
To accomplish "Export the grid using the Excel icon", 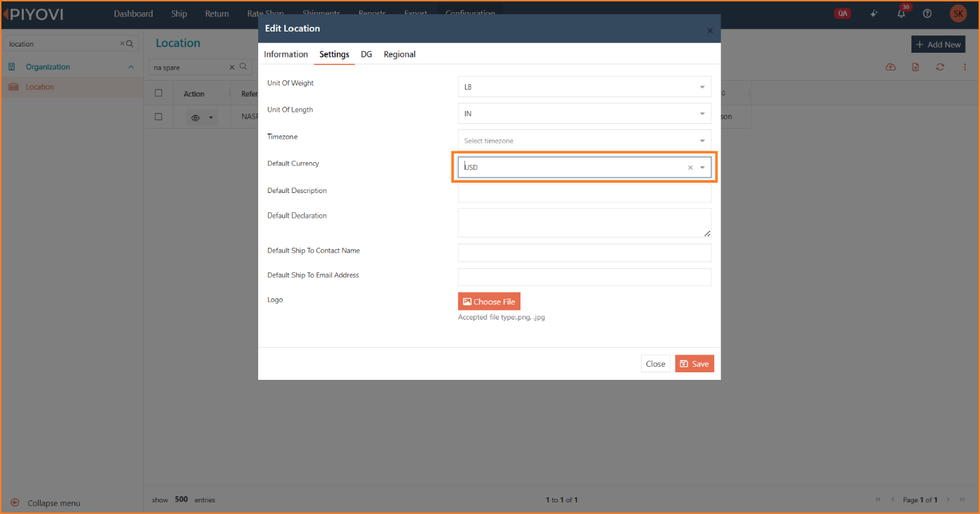I will (916, 67).
